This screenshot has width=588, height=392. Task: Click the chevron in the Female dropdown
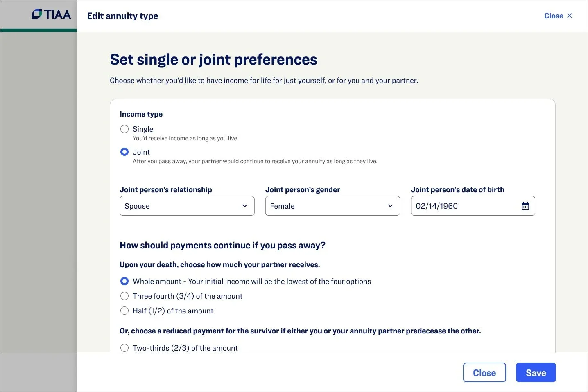[390, 206]
